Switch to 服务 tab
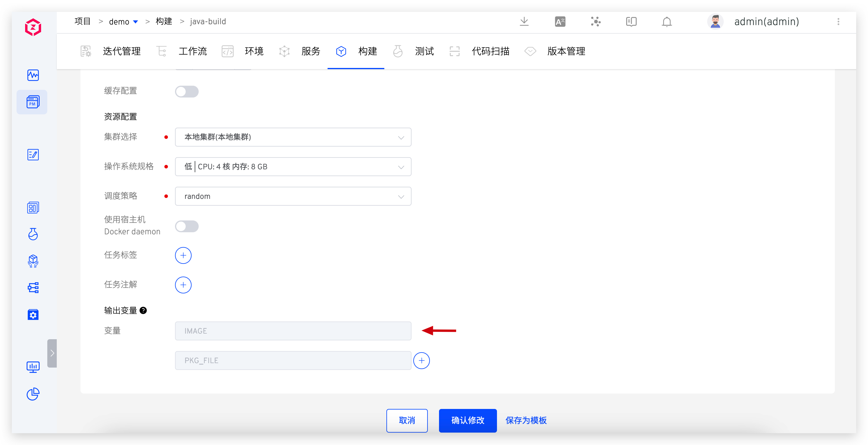The image size is (868, 445). (x=299, y=51)
